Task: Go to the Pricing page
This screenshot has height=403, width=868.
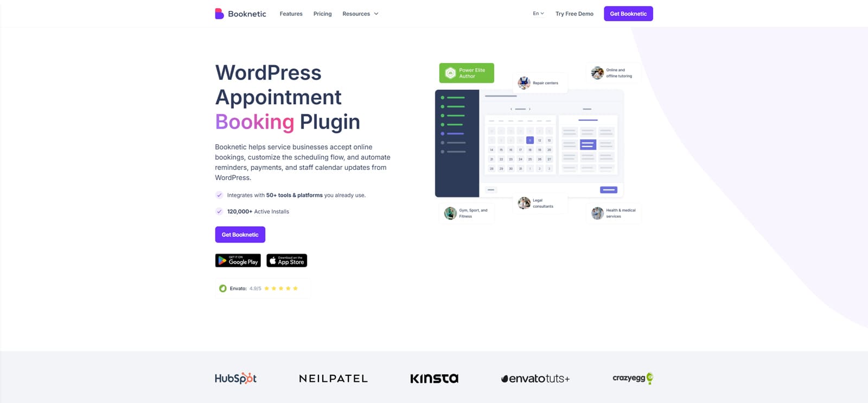Action: click(322, 14)
